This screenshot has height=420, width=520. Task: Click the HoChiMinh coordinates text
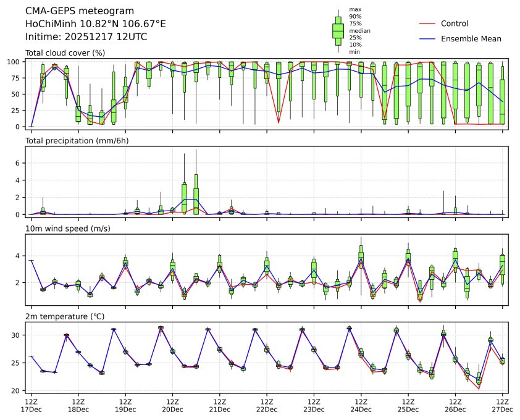point(95,23)
